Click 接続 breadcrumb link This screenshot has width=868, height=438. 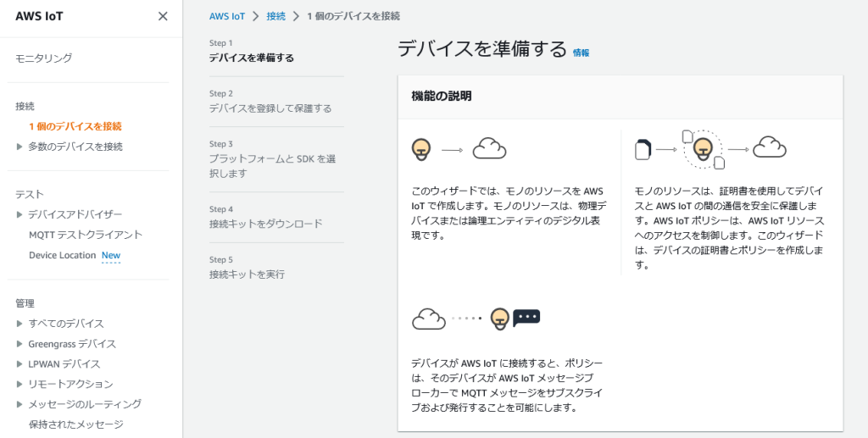[276, 16]
